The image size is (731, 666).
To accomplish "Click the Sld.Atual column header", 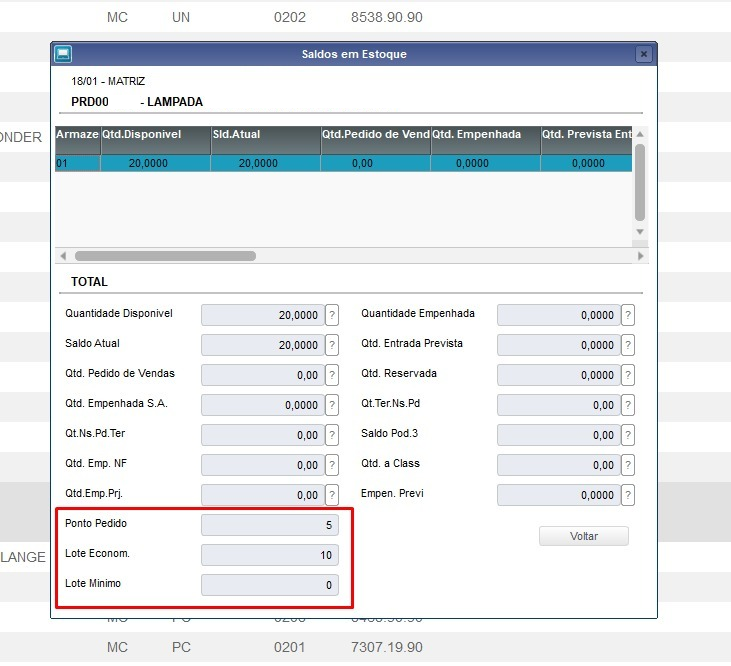I will [x=265, y=135].
